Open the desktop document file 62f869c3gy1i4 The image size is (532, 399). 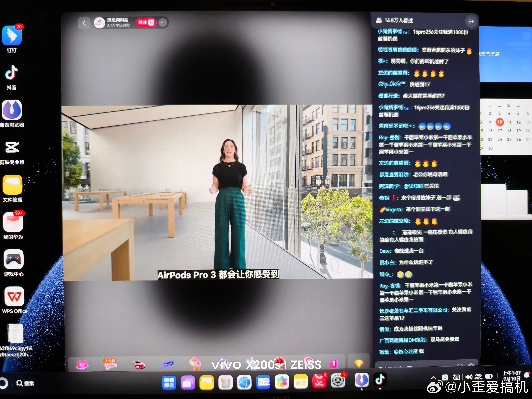(16, 333)
